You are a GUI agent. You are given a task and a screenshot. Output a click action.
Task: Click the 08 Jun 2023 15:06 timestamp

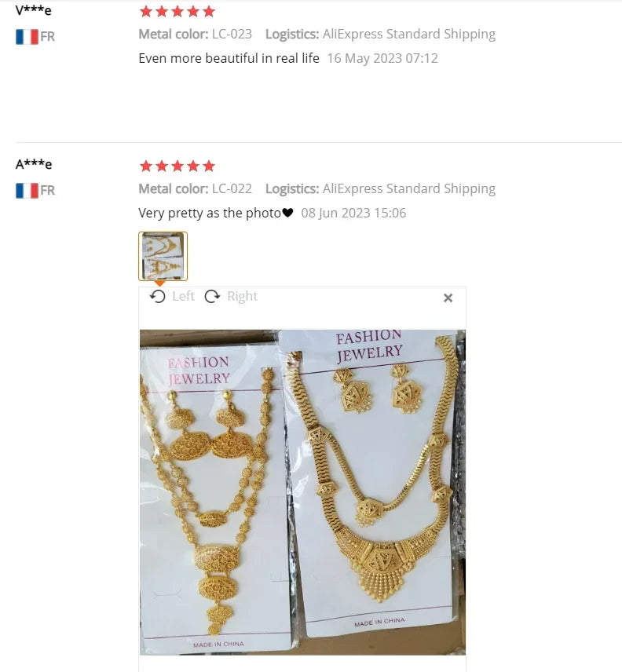[x=353, y=213]
